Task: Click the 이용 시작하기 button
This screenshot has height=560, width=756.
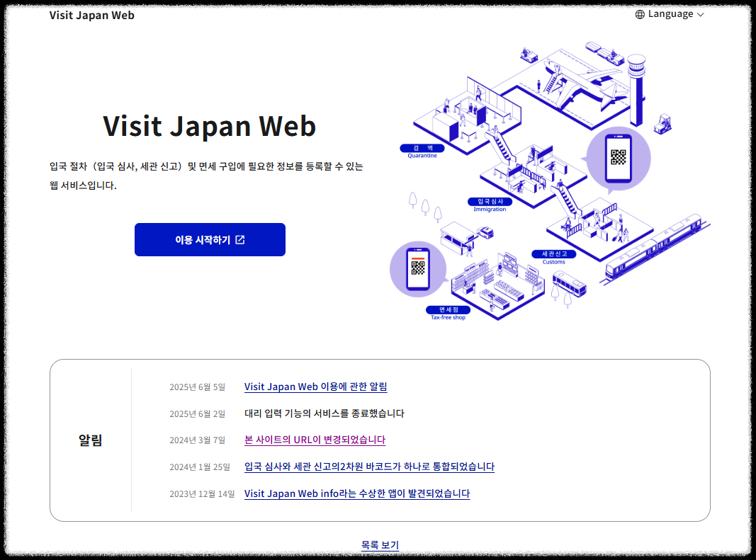Action: click(210, 239)
